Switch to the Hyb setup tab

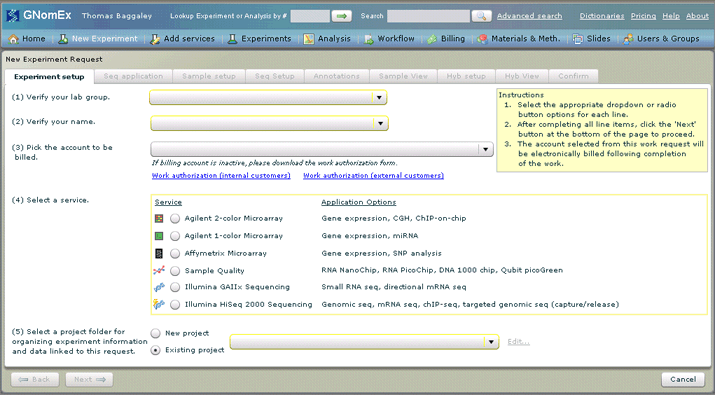(466, 76)
